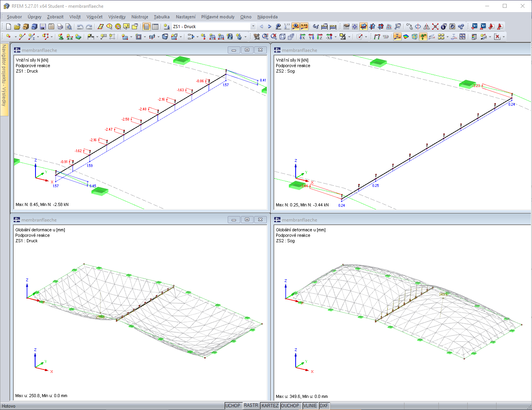Viewport: 532px width, 410px height.
Task: Expand the dropdown beside the red X icon
Action: click(504, 37)
